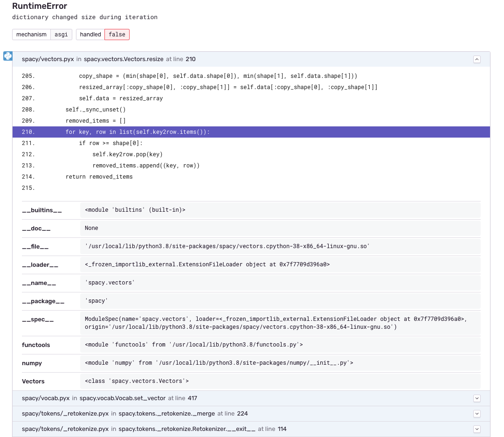Select highlighted code line 210
This screenshot has height=437, width=504.
click(251, 132)
